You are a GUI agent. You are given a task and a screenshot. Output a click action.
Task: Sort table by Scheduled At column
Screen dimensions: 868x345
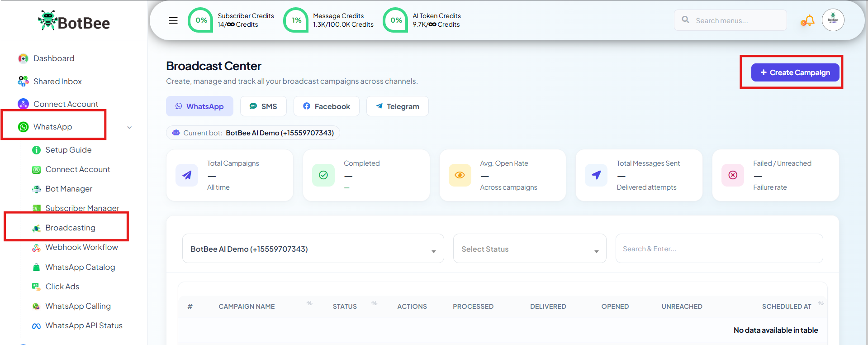point(821,303)
